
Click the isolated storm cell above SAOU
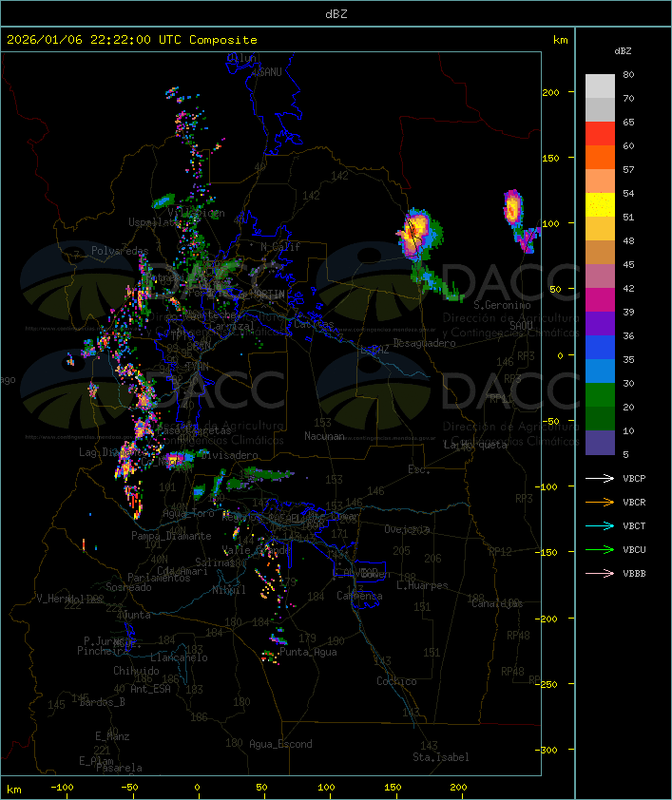tap(513, 206)
